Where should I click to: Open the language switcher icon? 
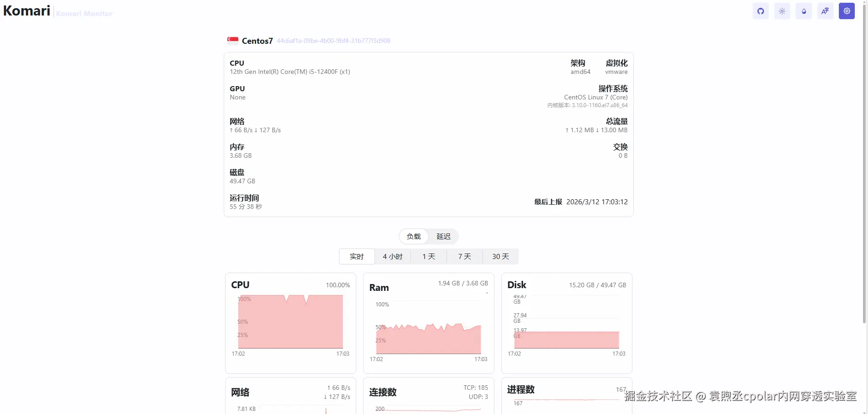(825, 11)
